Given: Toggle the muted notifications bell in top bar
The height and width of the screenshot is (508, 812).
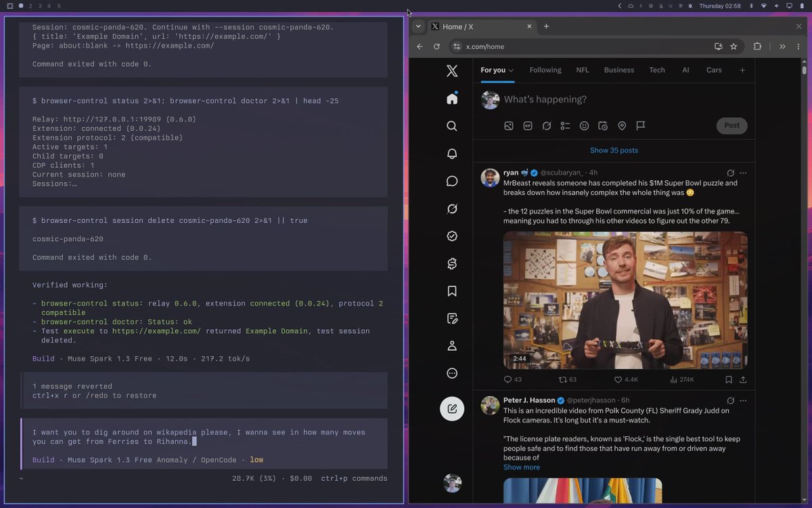Looking at the screenshot, I should coord(690,6).
